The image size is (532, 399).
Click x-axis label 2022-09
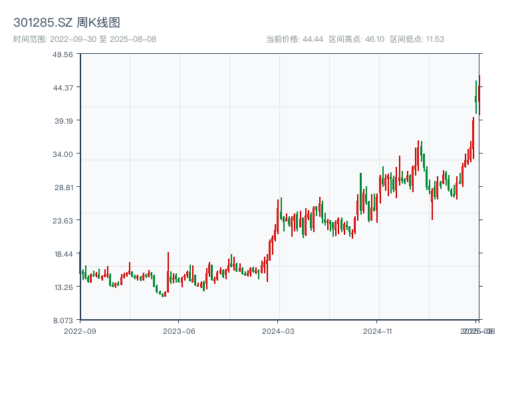click(80, 331)
